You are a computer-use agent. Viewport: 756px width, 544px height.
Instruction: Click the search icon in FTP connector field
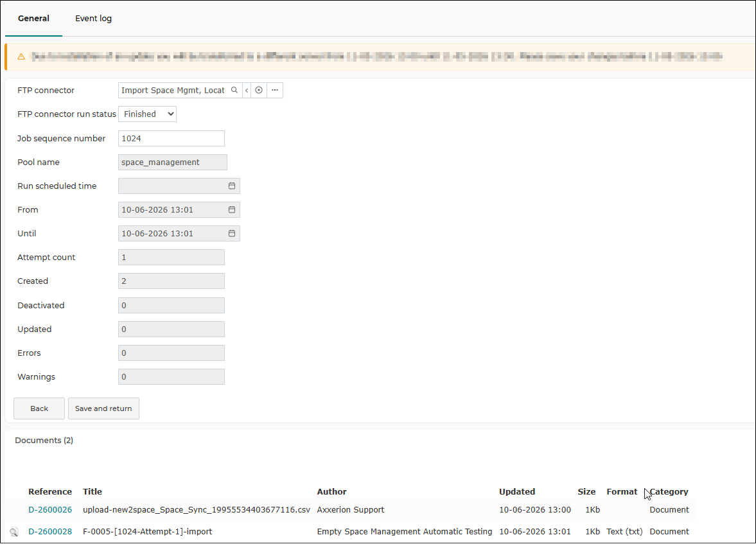[234, 90]
